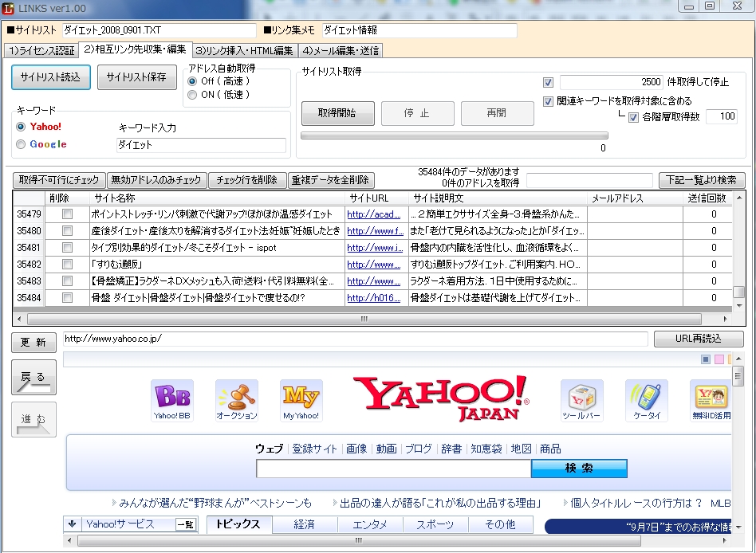
Task: Toggle 関連キーワードを取得対象に含める checkbox
Action: [548, 102]
